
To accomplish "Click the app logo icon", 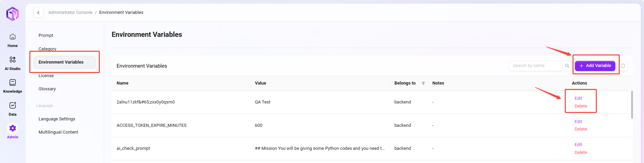I will click(x=12, y=14).
